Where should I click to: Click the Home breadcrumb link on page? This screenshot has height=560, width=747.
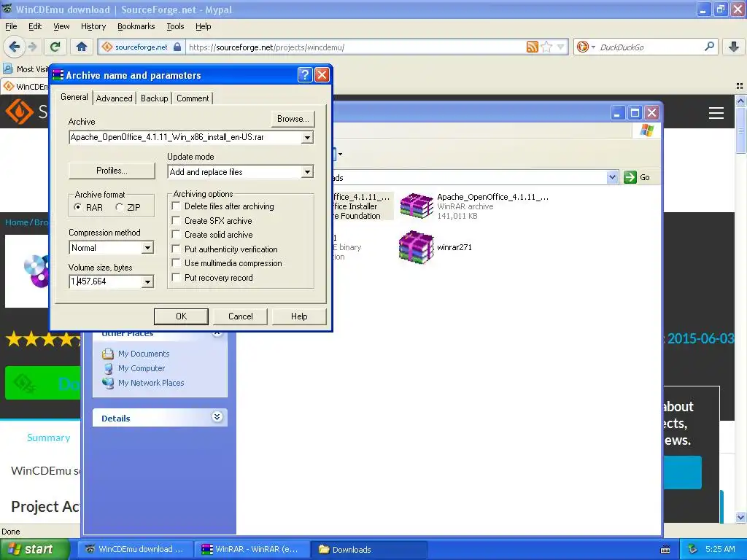tap(17, 222)
